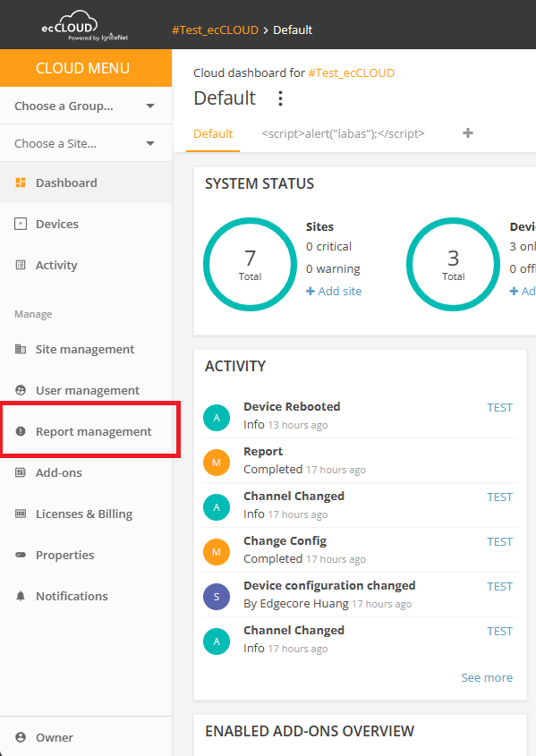Screen dimensions: 536x756
Task: Click the Properties tag icon
Action: (x=22, y=555)
